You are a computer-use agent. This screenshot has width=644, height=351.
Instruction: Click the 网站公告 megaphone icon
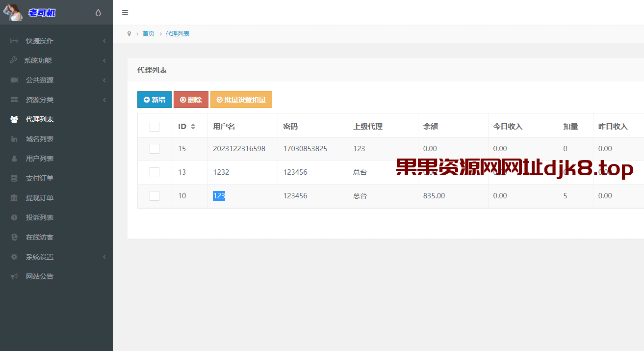14,276
